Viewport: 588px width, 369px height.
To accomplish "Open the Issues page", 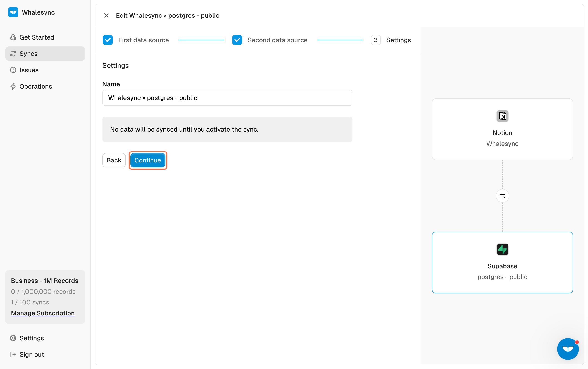I will click(29, 70).
